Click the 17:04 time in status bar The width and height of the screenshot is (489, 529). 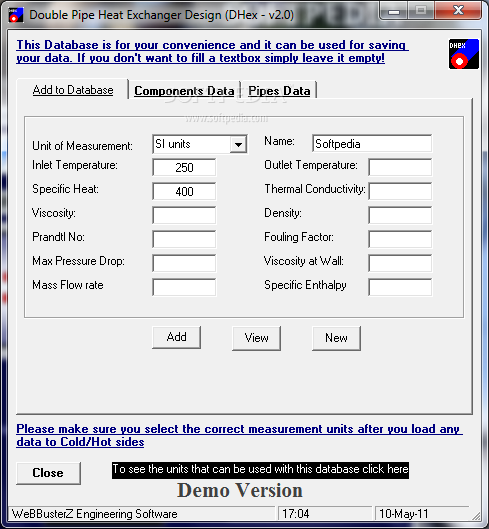click(x=296, y=514)
